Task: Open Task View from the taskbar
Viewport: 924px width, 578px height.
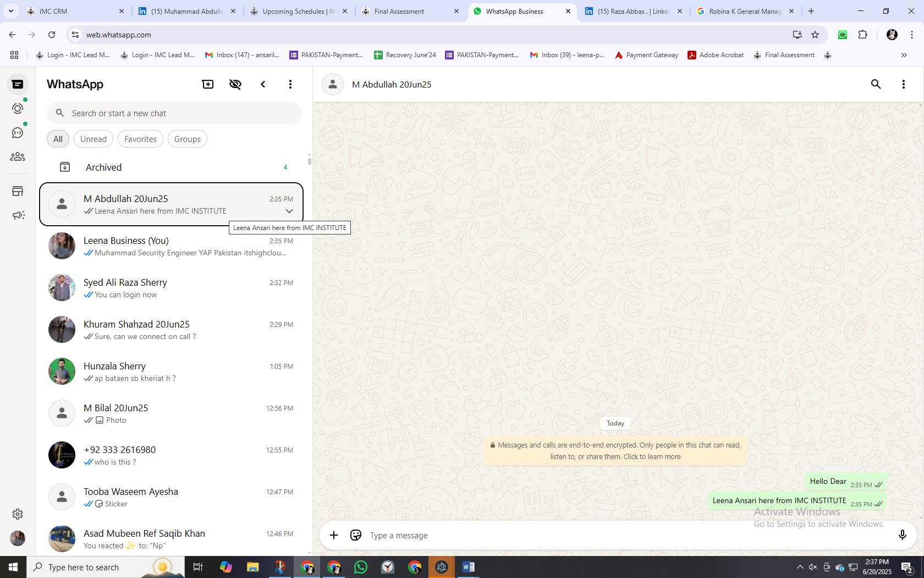Action: 198,567
